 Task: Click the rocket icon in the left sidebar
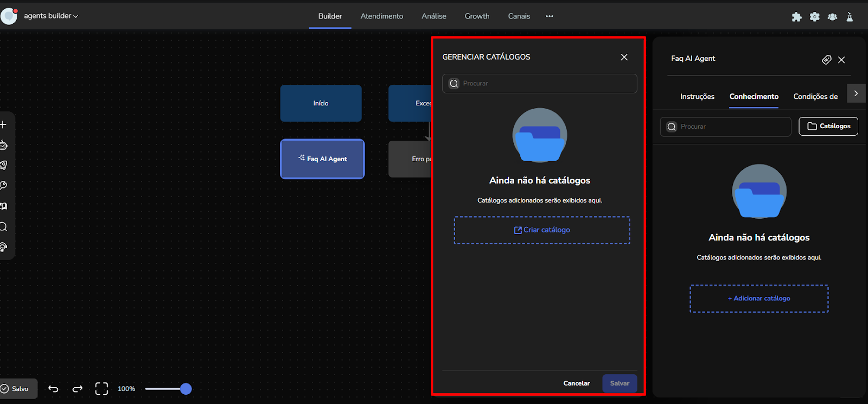[4, 165]
